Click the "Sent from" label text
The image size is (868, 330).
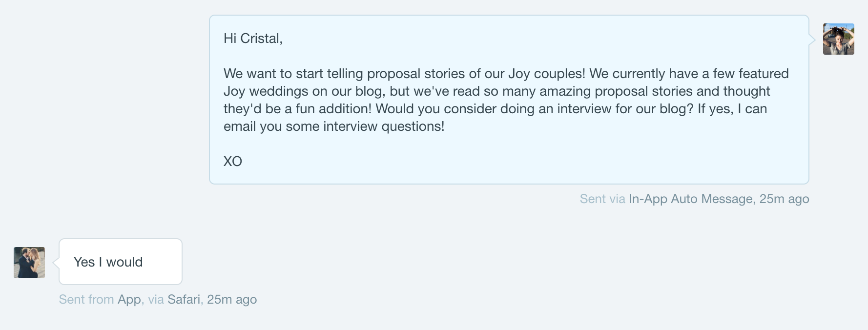[86, 300]
